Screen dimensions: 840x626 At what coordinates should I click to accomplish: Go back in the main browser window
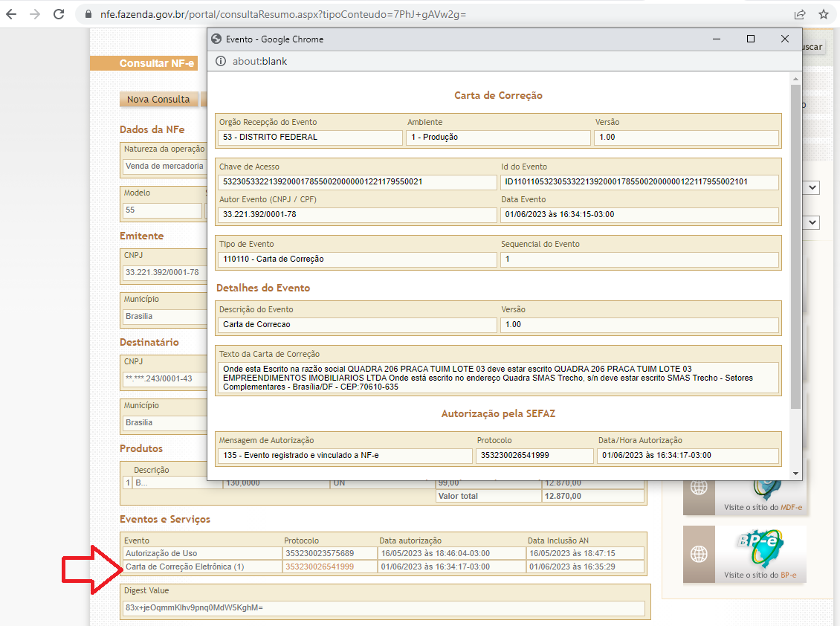(x=11, y=14)
